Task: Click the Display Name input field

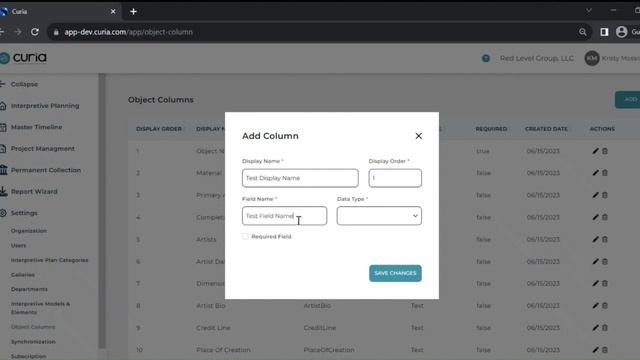Action: point(300,178)
